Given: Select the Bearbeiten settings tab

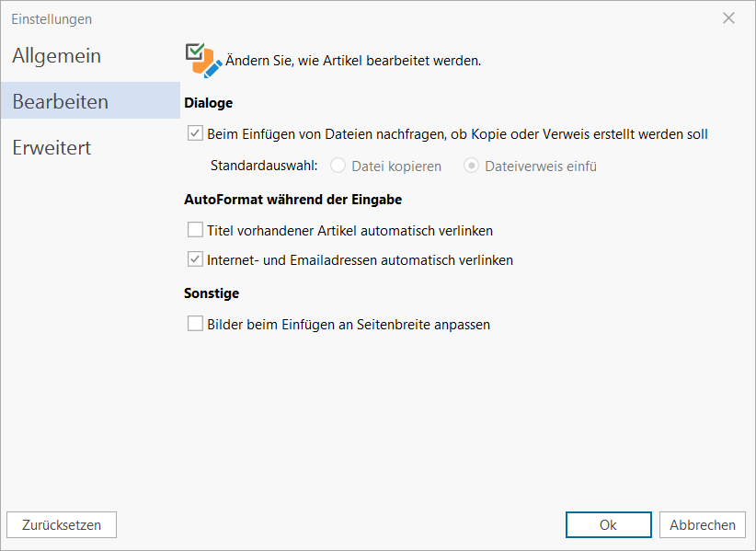Looking at the screenshot, I should [61, 101].
